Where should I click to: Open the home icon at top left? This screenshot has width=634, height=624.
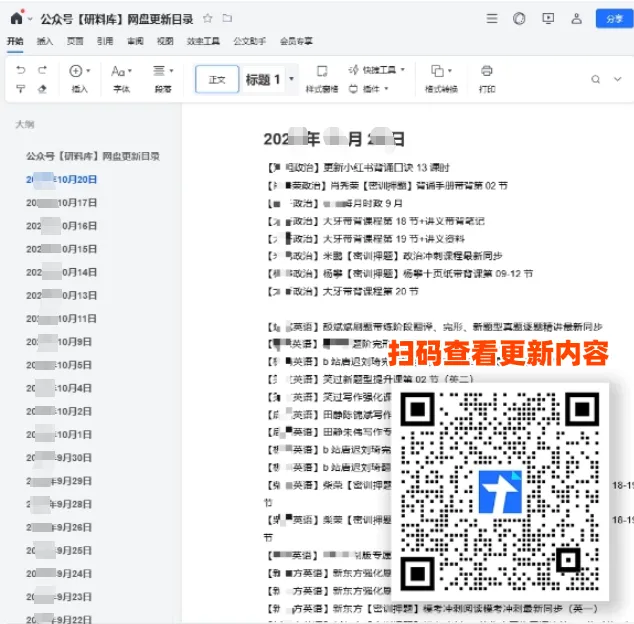pyautogui.click(x=17, y=18)
